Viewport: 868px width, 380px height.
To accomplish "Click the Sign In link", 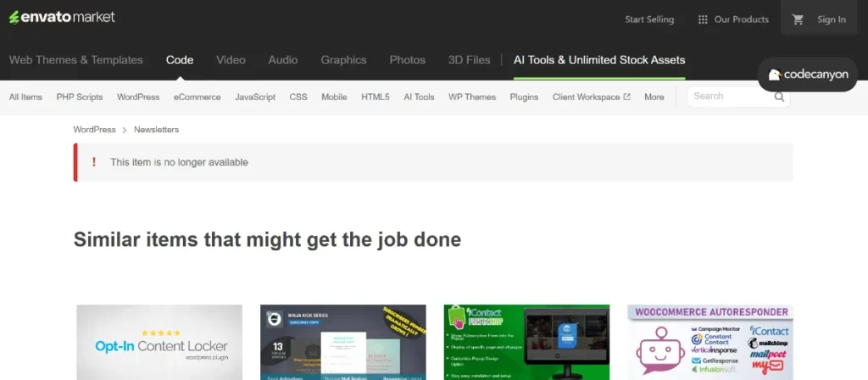I will (832, 20).
